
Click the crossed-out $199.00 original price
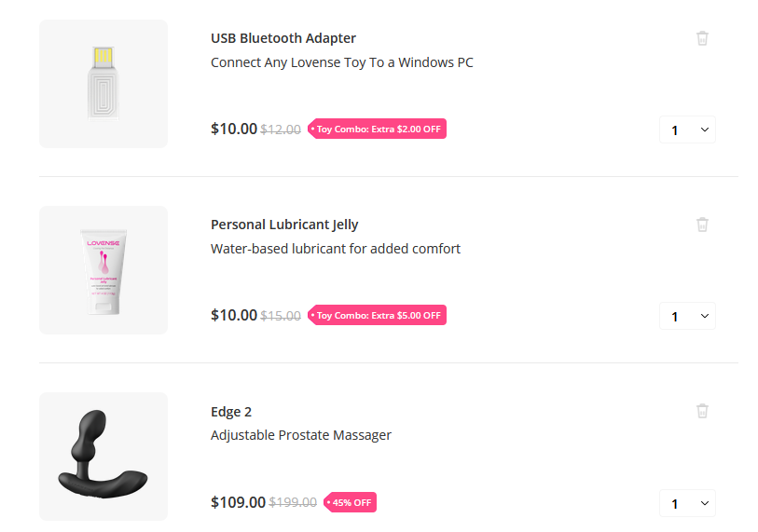pos(293,502)
